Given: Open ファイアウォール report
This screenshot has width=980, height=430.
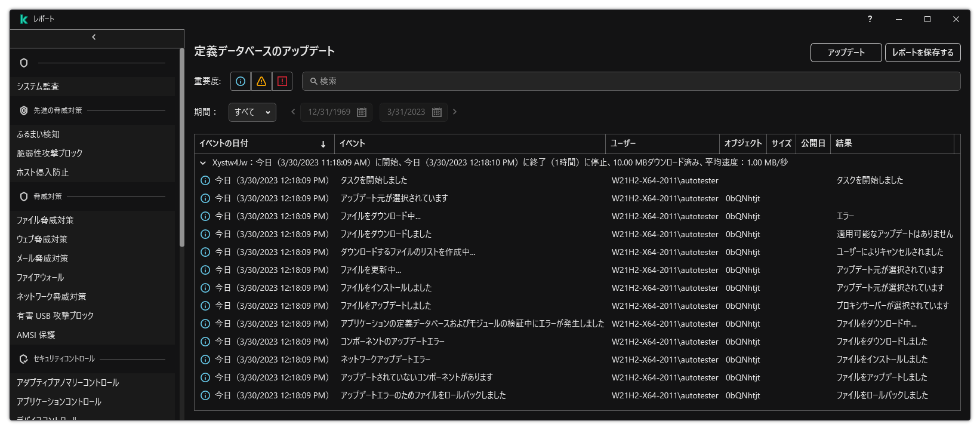Looking at the screenshot, I should click(93, 278).
